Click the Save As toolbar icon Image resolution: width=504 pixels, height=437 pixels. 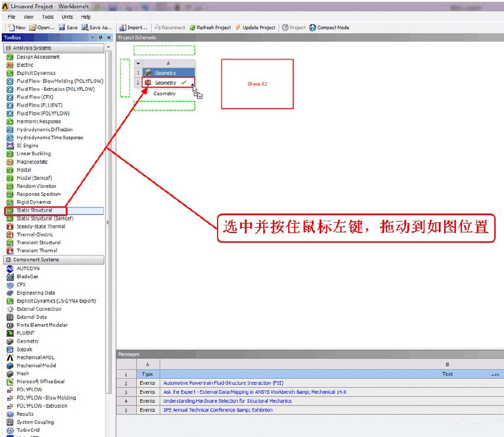click(x=85, y=27)
